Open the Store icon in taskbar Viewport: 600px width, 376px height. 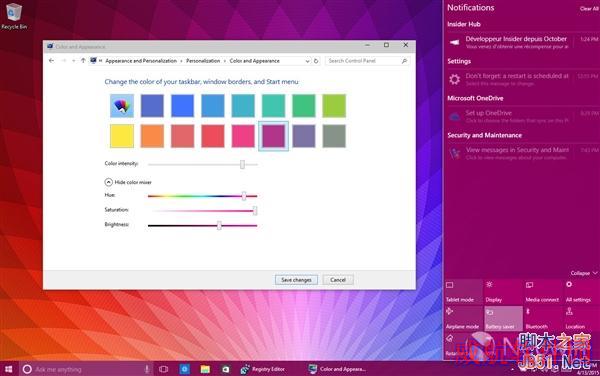pos(225,369)
